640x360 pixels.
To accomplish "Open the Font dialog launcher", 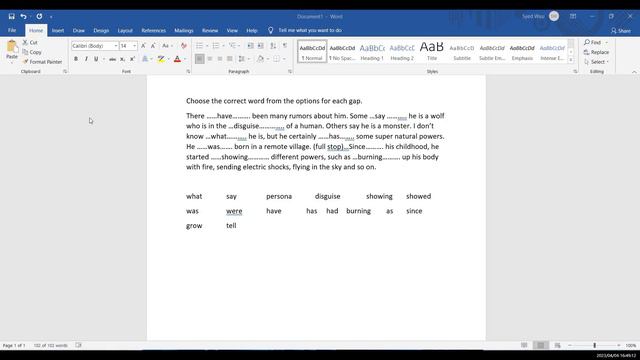I will click(188, 71).
